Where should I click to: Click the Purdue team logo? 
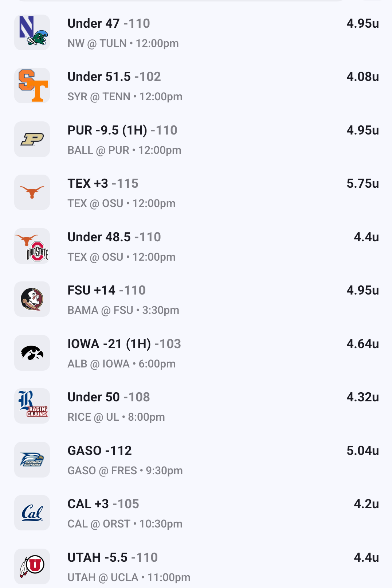[32, 139]
